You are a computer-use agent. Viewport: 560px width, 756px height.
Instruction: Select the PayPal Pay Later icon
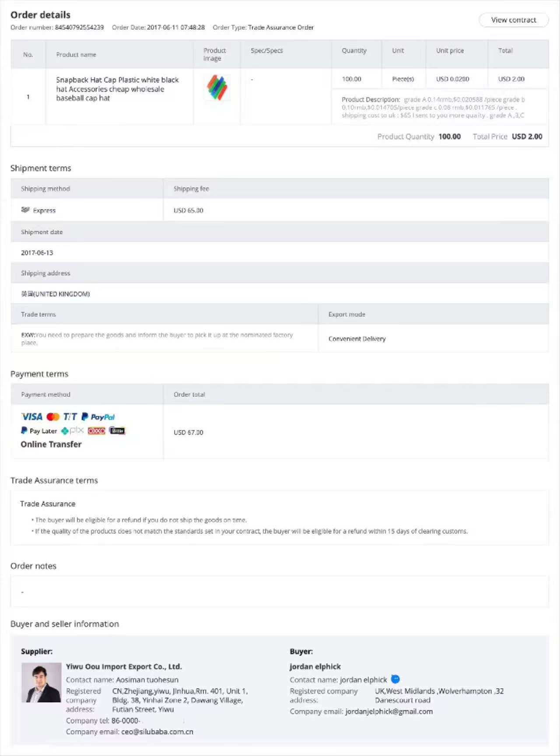(x=39, y=431)
